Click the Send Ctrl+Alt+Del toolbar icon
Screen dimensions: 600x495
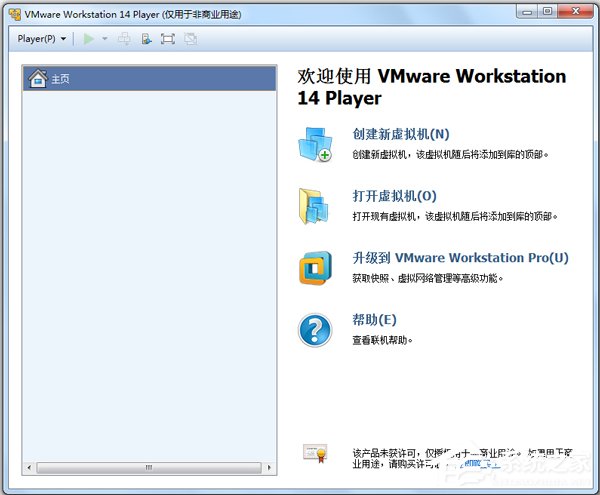coord(124,39)
